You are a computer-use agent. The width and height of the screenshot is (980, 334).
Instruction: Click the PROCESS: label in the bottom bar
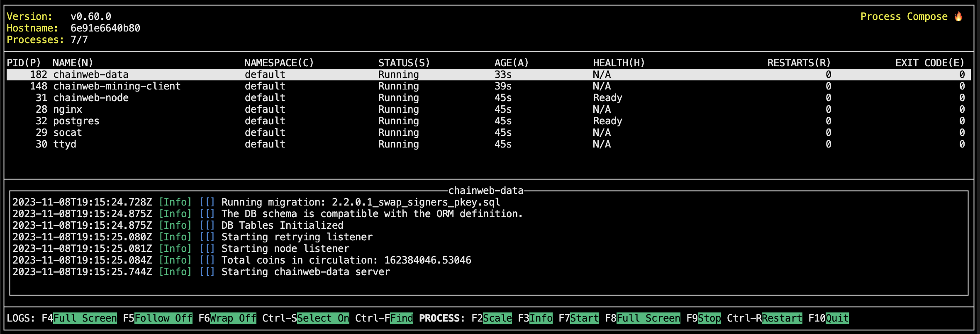click(442, 318)
